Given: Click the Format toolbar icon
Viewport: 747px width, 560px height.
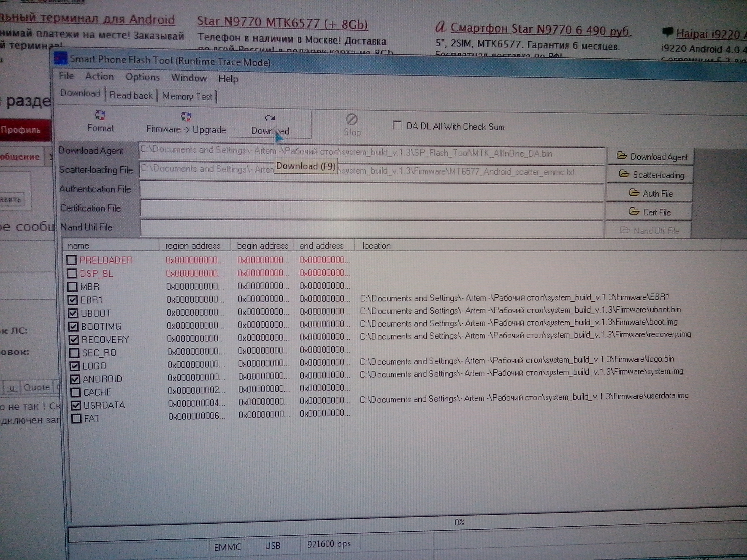Looking at the screenshot, I should (100, 116).
